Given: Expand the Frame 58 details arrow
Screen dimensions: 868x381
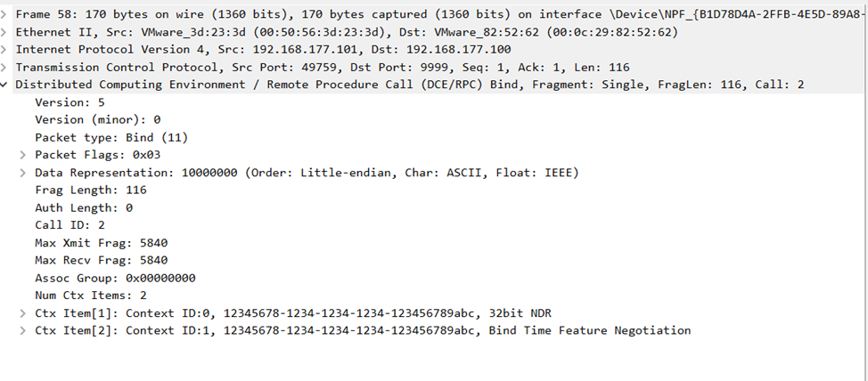Looking at the screenshot, I should (5, 14).
